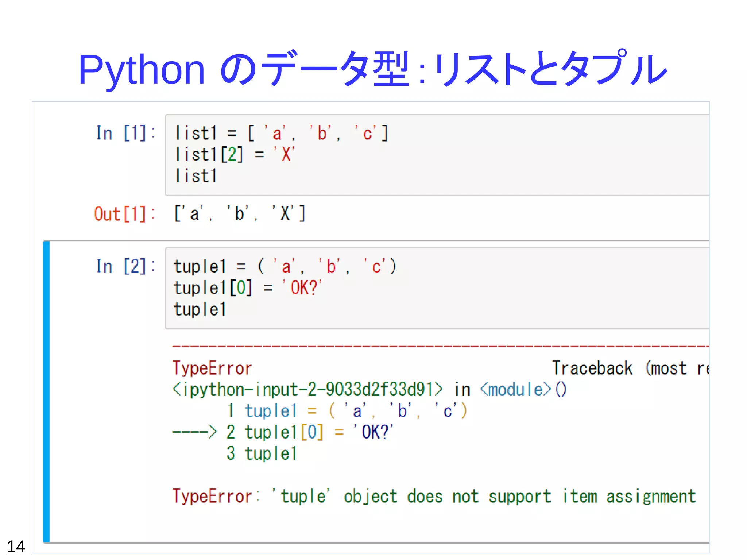The image size is (747, 560).
Task: Click traceback line '3 tuple1'
Action: coord(262,453)
